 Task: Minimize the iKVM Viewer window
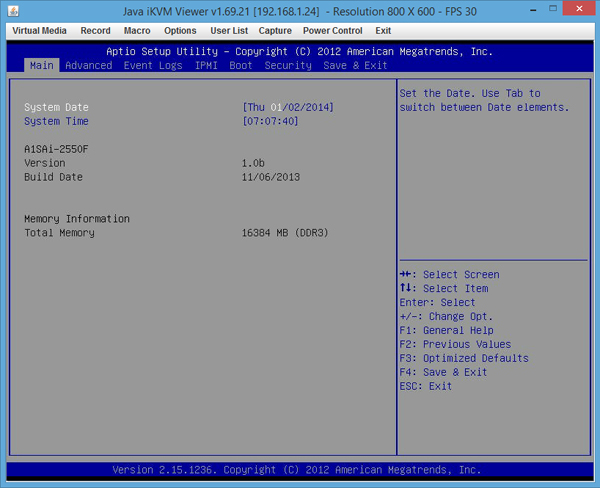[533, 10]
